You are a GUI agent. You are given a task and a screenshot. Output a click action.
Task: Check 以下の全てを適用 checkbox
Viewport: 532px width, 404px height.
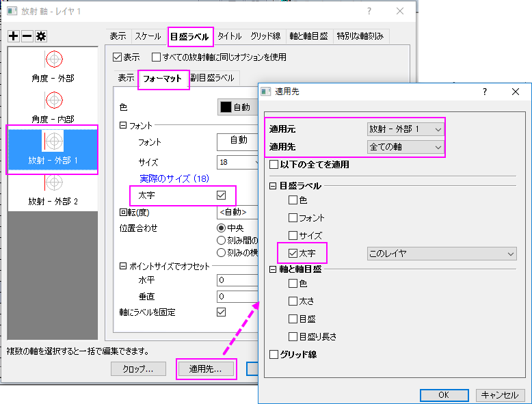click(274, 165)
